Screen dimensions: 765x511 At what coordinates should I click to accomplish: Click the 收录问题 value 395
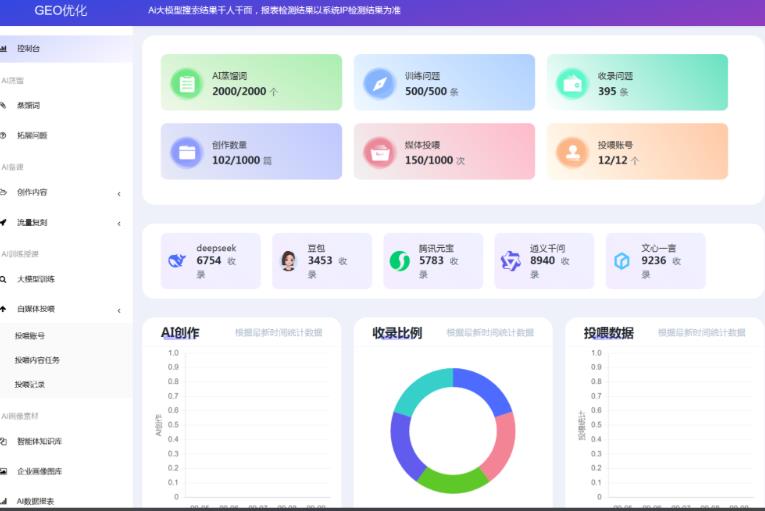click(607, 91)
